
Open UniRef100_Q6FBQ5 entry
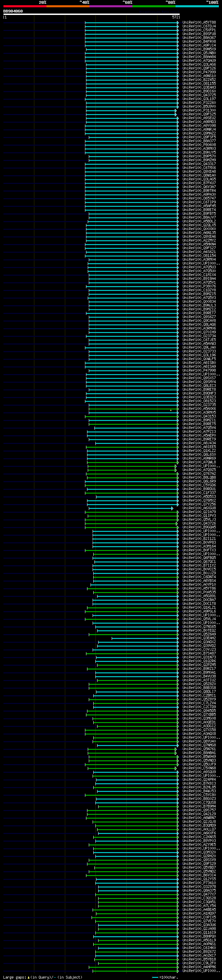click(199, 558)
